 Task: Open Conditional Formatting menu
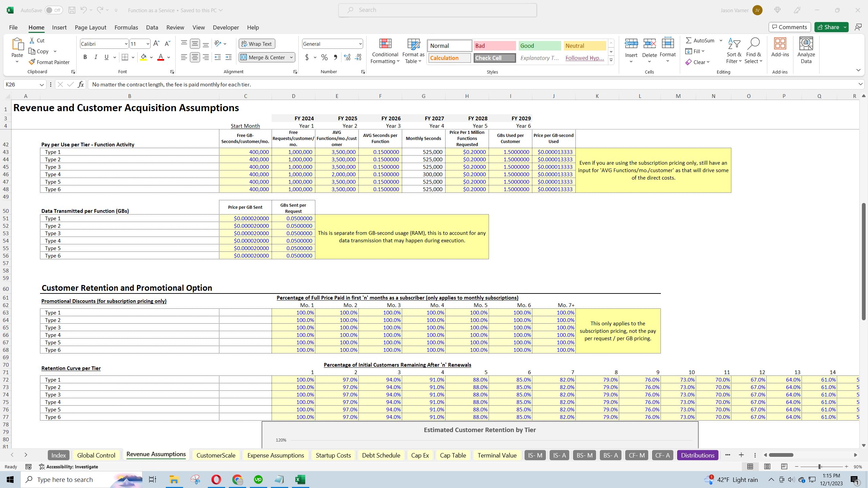pyautogui.click(x=385, y=50)
